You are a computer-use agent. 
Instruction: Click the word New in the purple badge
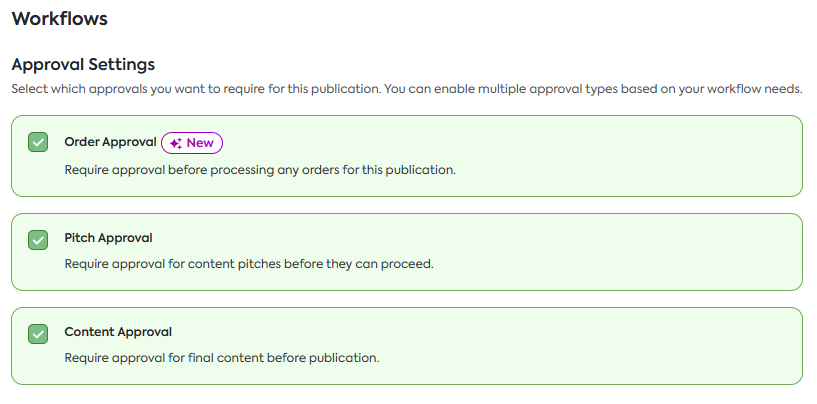tap(200, 143)
